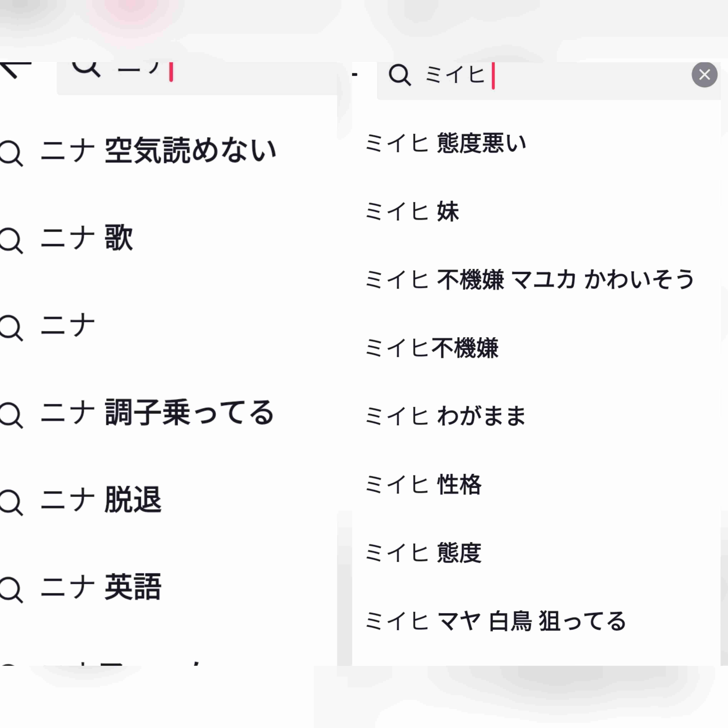Open the ニナ 脱退 search suggestion

tap(101, 500)
